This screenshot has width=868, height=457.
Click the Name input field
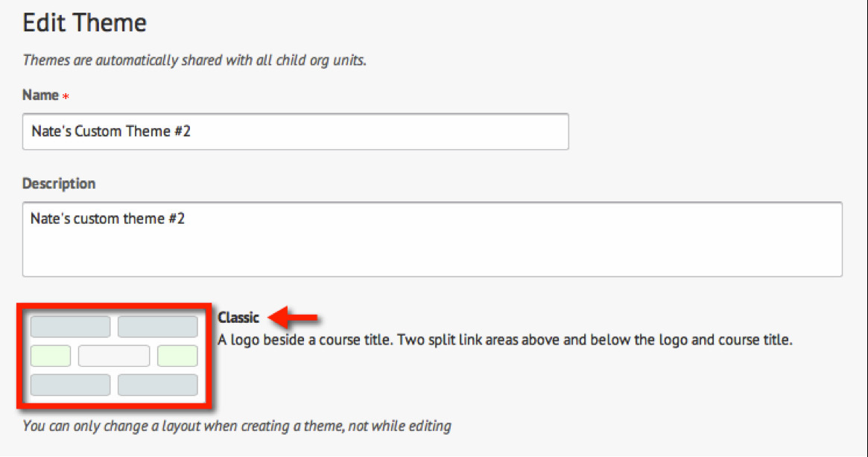(295, 131)
